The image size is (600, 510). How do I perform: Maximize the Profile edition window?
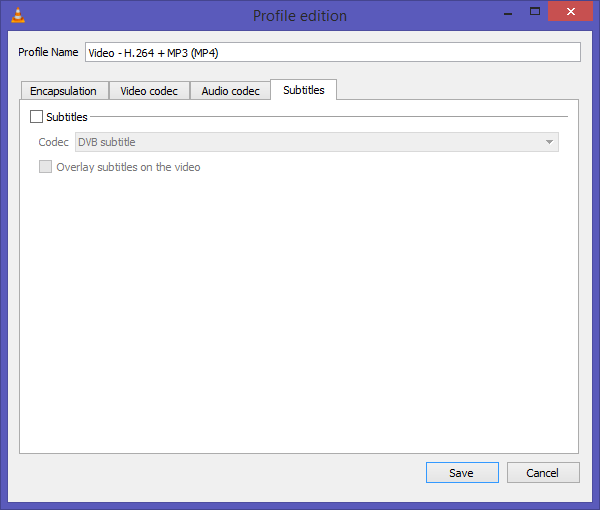point(535,11)
